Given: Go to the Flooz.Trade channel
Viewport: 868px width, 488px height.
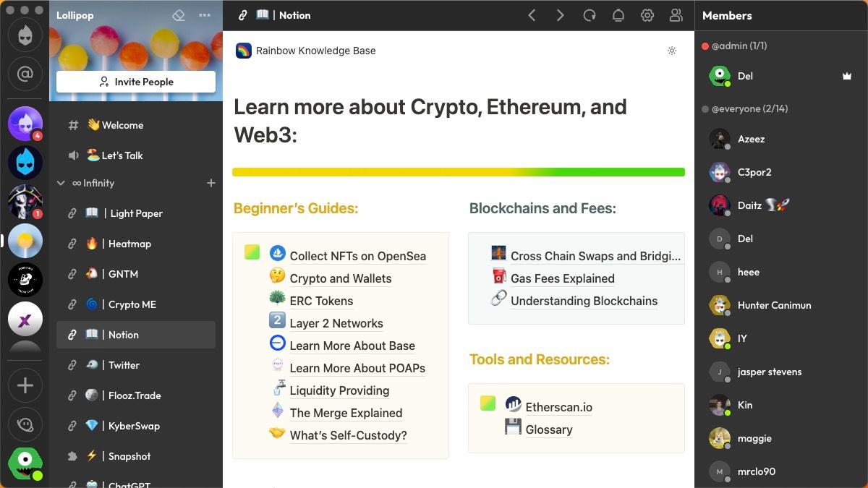Looking at the screenshot, I should click(x=136, y=395).
